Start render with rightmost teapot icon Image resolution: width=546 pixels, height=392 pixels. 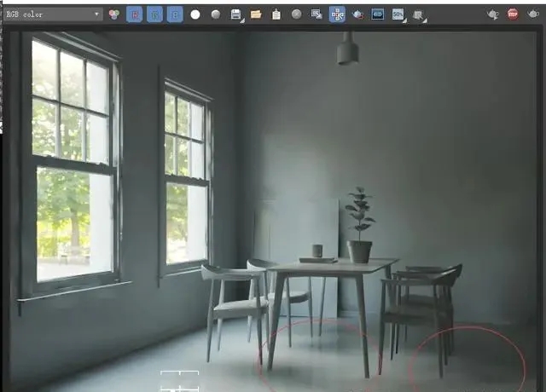point(532,14)
